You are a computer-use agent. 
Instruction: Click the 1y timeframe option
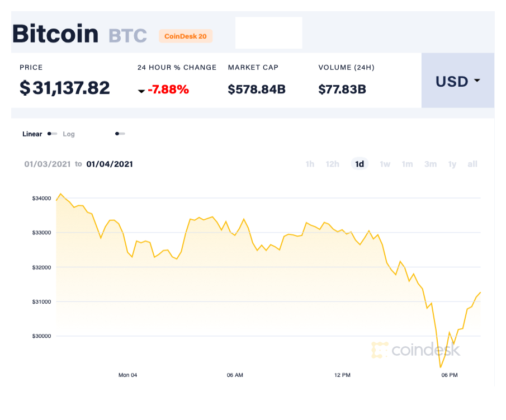click(452, 164)
